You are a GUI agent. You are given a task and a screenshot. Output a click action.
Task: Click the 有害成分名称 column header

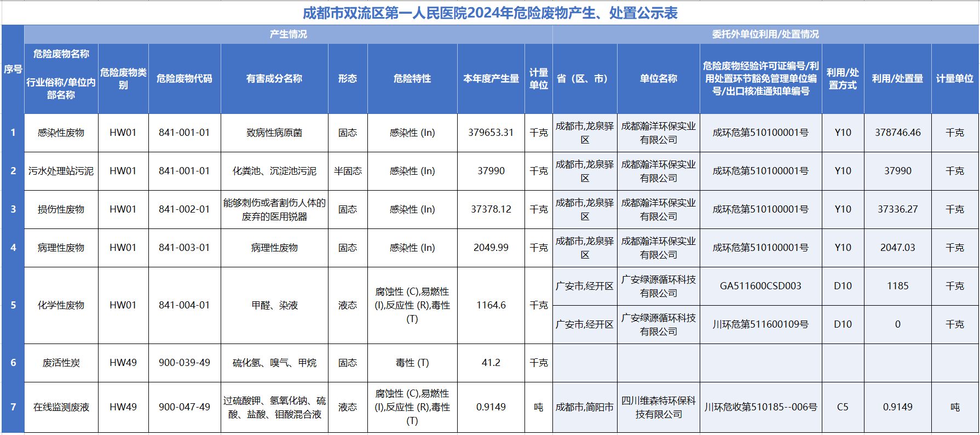point(274,78)
